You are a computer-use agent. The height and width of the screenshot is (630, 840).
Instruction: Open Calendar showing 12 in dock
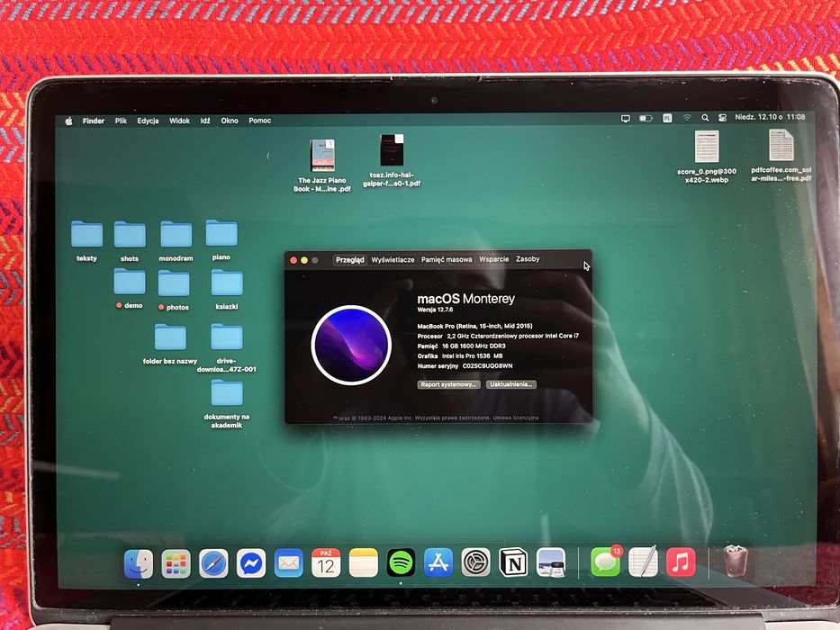tap(326, 562)
